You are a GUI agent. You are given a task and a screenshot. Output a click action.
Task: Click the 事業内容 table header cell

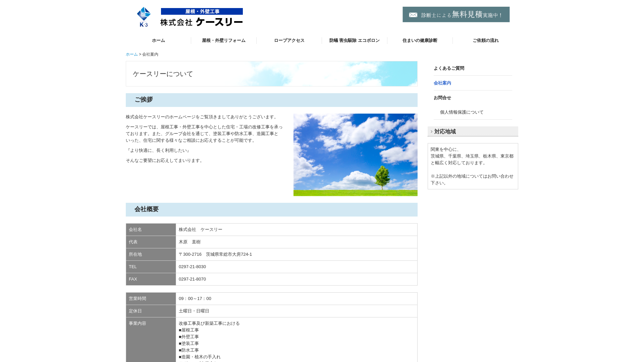(151, 340)
